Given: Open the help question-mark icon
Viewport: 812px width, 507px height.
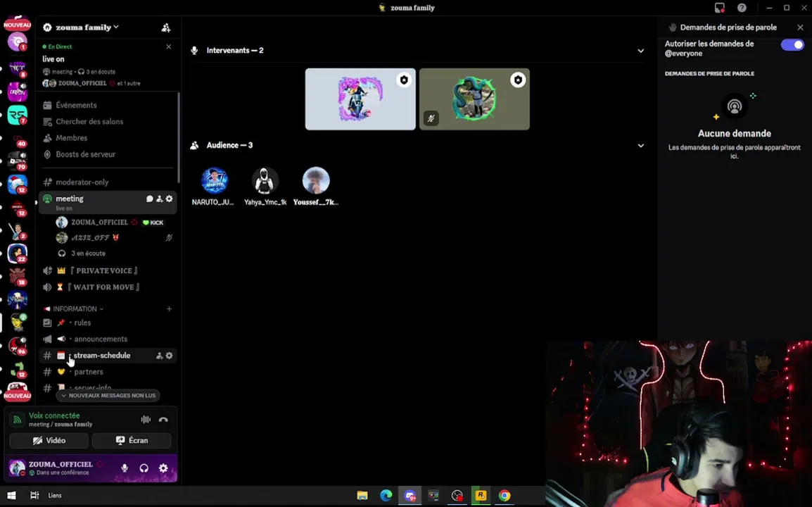Looking at the screenshot, I should point(742,8).
